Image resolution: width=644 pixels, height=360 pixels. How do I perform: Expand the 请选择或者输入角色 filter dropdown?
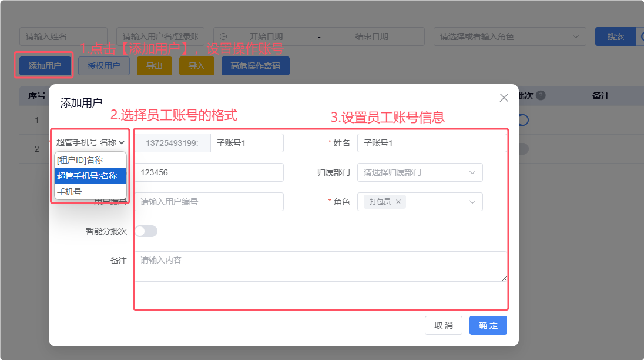[509, 36]
